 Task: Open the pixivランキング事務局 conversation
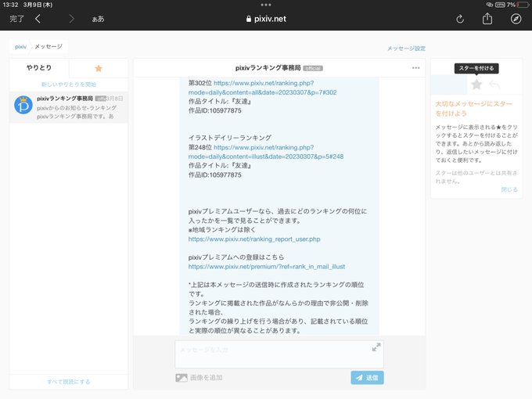click(69, 107)
